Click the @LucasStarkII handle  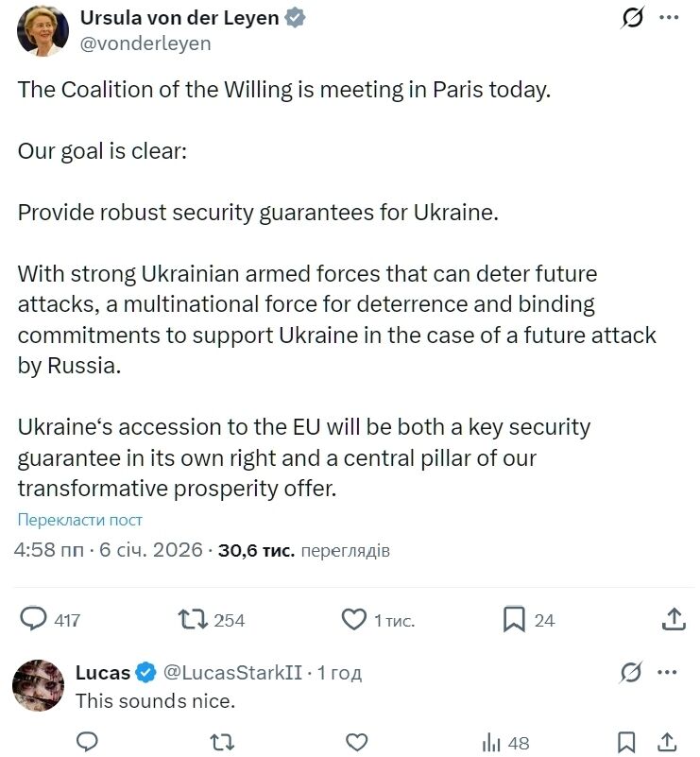[232, 673]
